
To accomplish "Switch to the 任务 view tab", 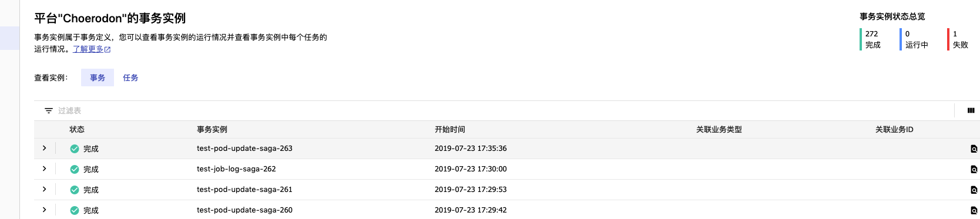I will coord(130,78).
